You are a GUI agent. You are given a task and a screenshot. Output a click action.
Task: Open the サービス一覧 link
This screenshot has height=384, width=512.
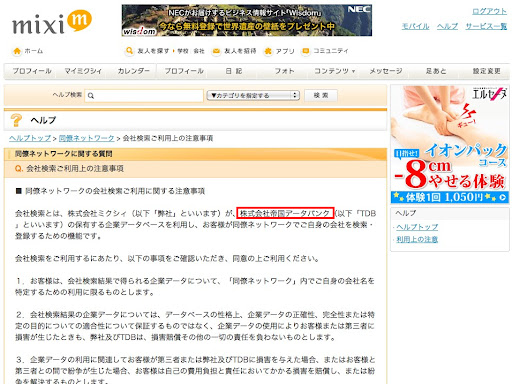[x=486, y=26]
